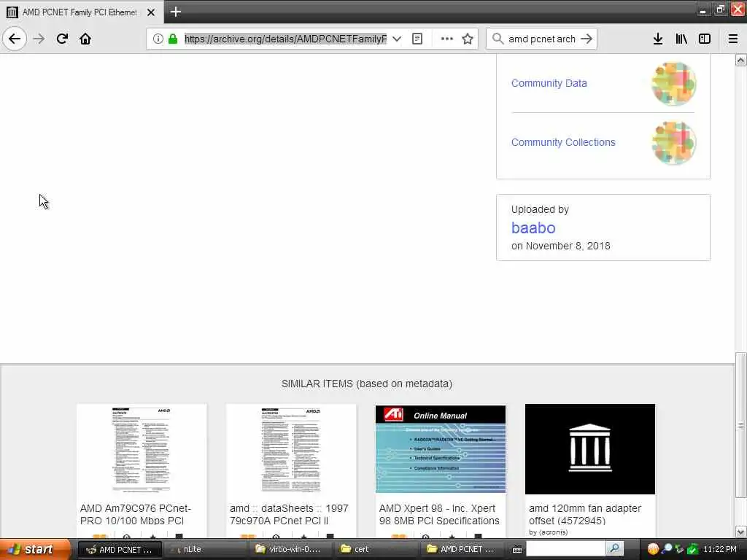
Task: Open the amd dataSheets 1997 title link
Action: [x=289, y=514]
